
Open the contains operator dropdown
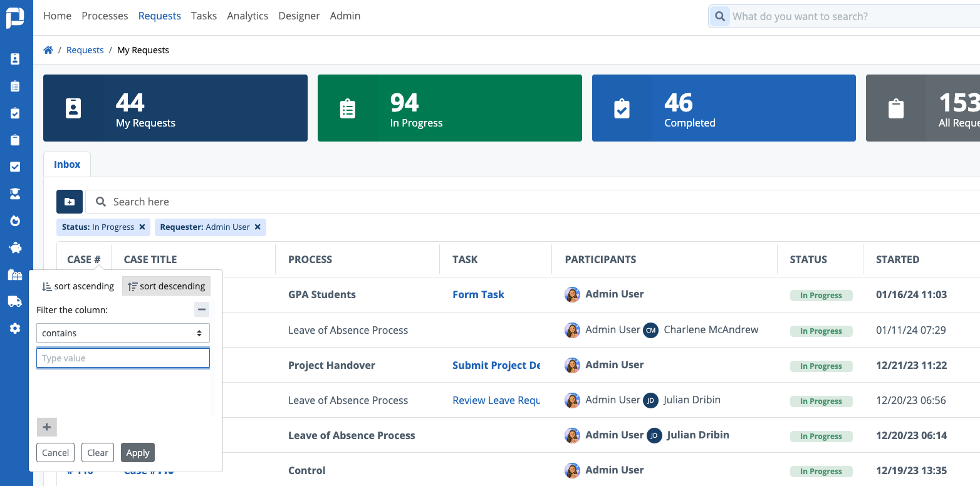coord(123,333)
